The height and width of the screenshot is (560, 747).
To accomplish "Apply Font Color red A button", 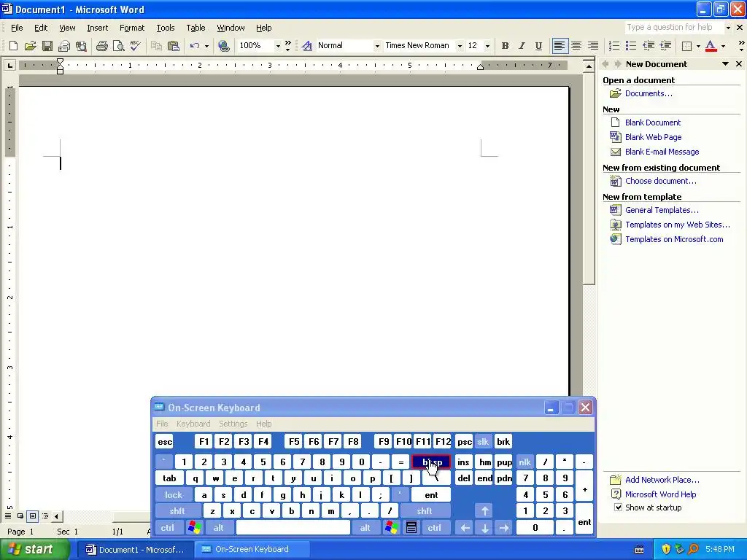I will pyautogui.click(x=711, y=46).
